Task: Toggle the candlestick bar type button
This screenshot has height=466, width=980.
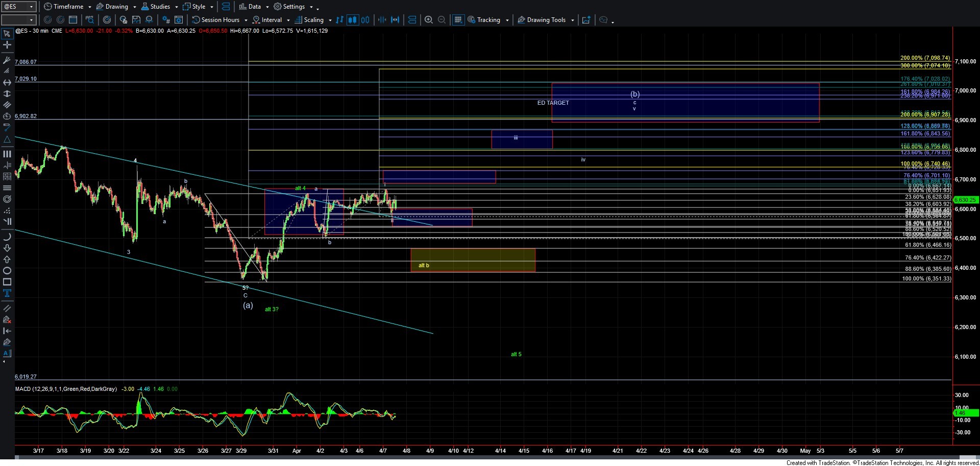Action: point(352,20)
